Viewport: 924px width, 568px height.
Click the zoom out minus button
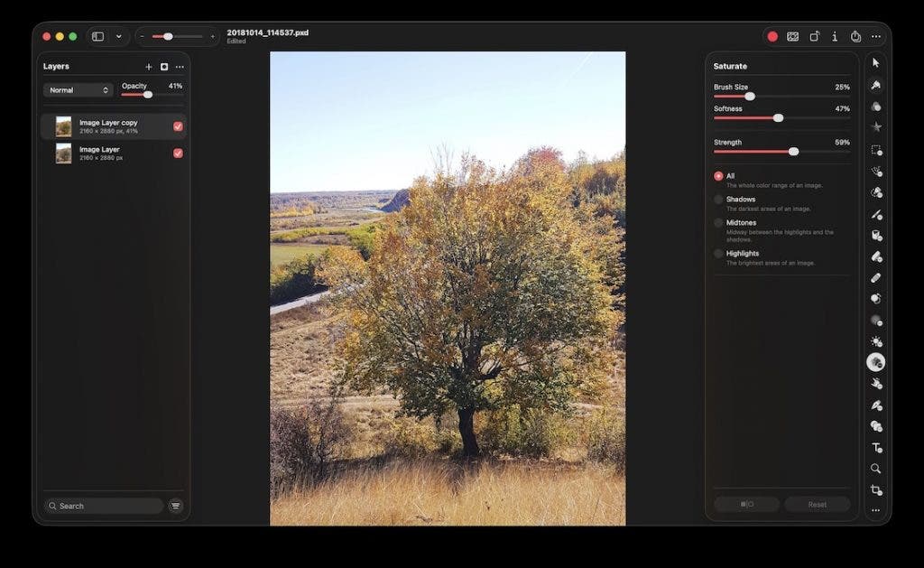tap(142, 36)
